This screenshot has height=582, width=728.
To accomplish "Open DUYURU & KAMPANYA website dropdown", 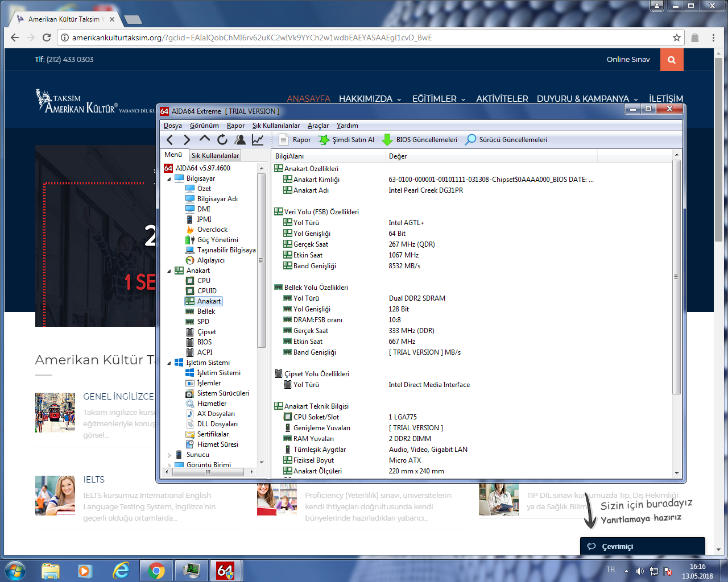I will [x=588, y=99].
